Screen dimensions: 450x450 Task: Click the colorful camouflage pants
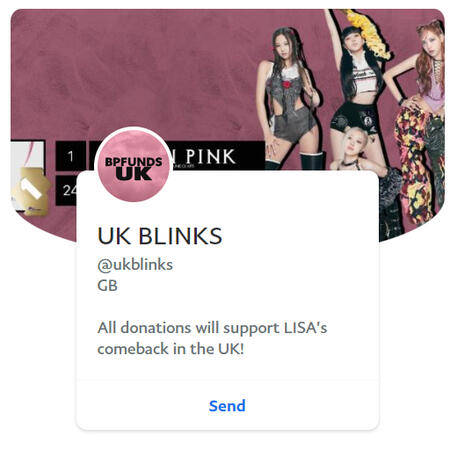click(x=413, y=165)
